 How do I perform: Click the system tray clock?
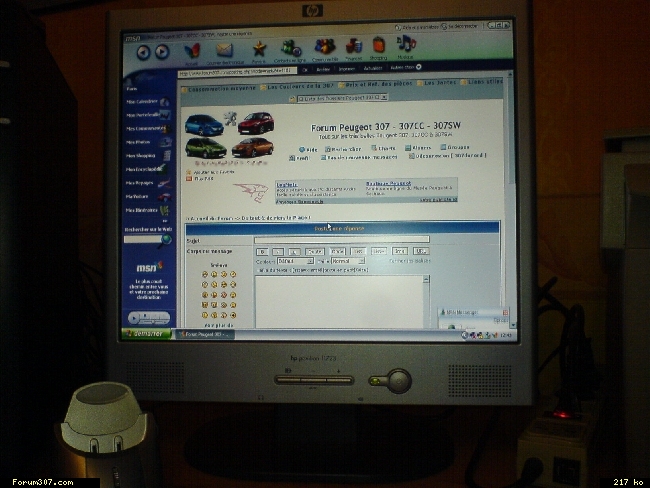point(505,335)
